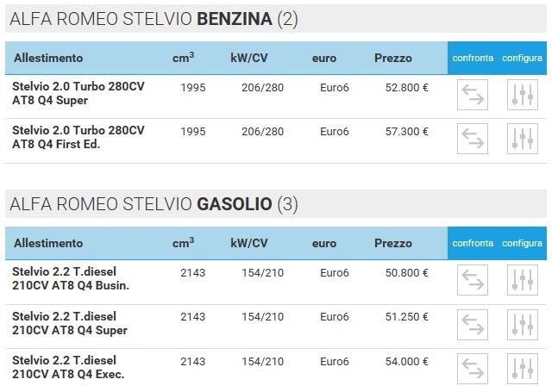Configure the Stelvio 2.0 Turbo Super model
Screen dimensions: 558x392
tap(522, 95)
